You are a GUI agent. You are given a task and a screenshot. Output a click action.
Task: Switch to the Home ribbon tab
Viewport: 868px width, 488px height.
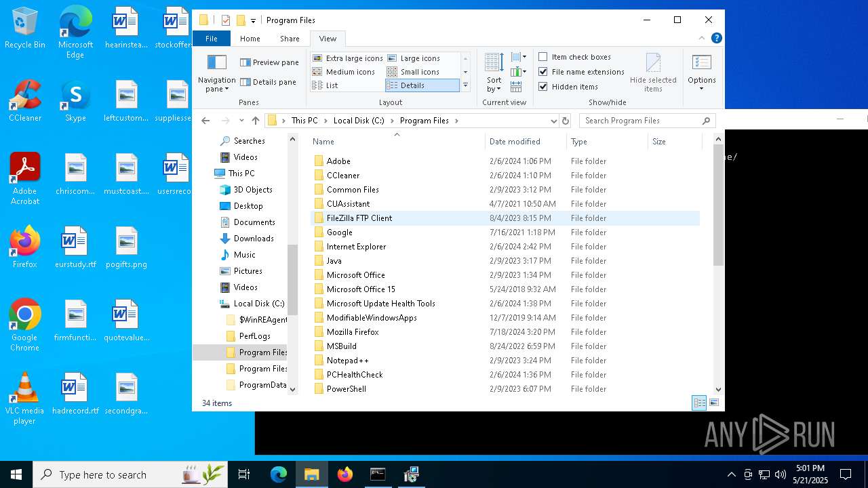tap(250, 39)
